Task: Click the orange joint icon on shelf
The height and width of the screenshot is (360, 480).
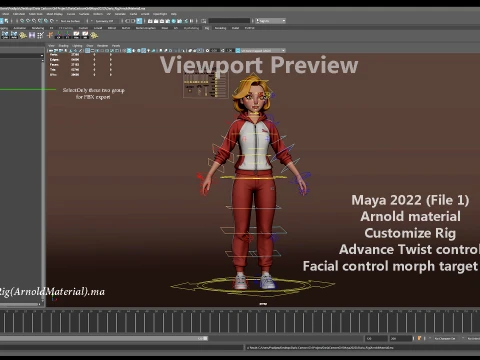Action: tap(50, 35)
